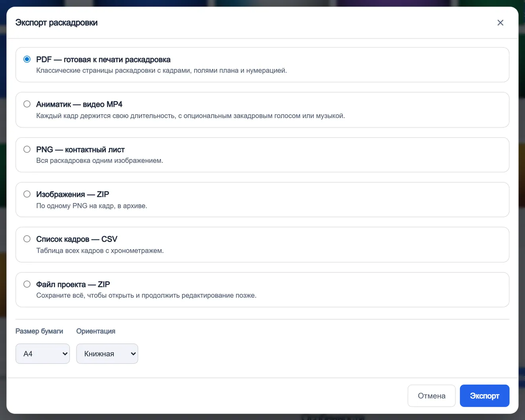Click the text 'По одному PNG на кадр, в архиве.'
Screen dimensions: 525x420
pos(91,206)
